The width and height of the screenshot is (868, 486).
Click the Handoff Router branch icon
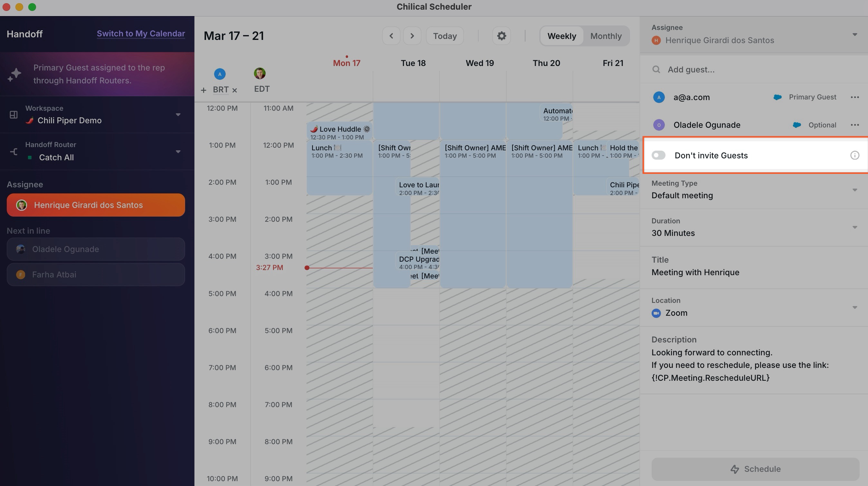pyautogui.click(x=14, y=152)
